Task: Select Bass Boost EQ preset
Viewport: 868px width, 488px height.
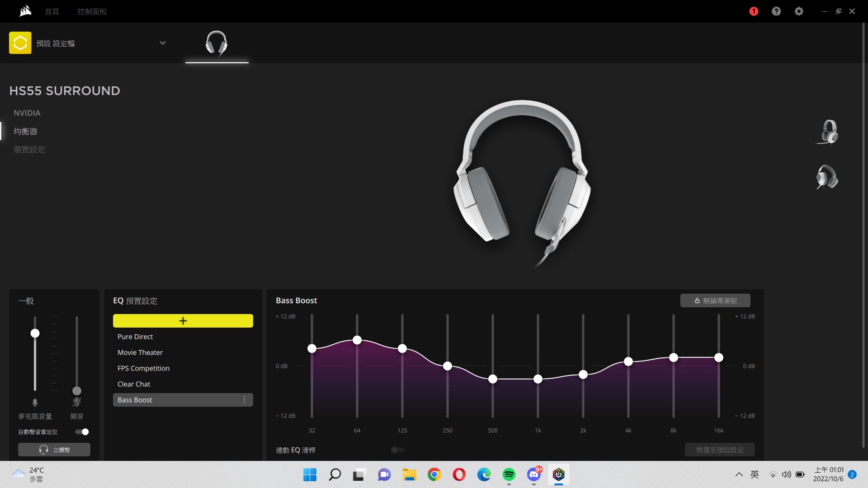Action: (183, 400)
